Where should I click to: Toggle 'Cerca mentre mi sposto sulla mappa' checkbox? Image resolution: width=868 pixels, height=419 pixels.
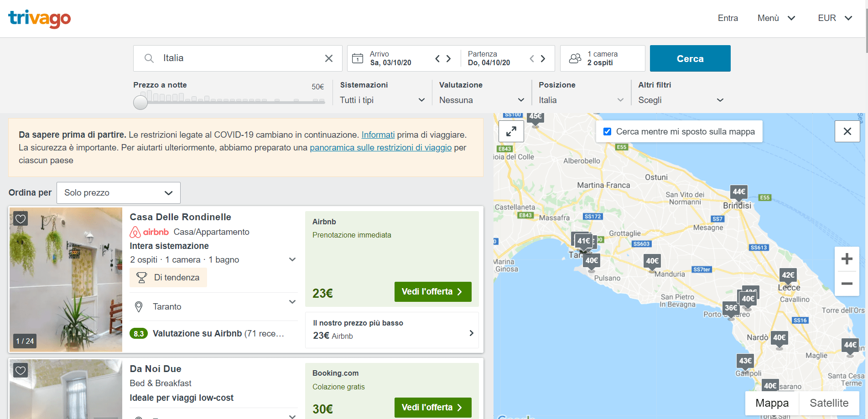point(607,132)
